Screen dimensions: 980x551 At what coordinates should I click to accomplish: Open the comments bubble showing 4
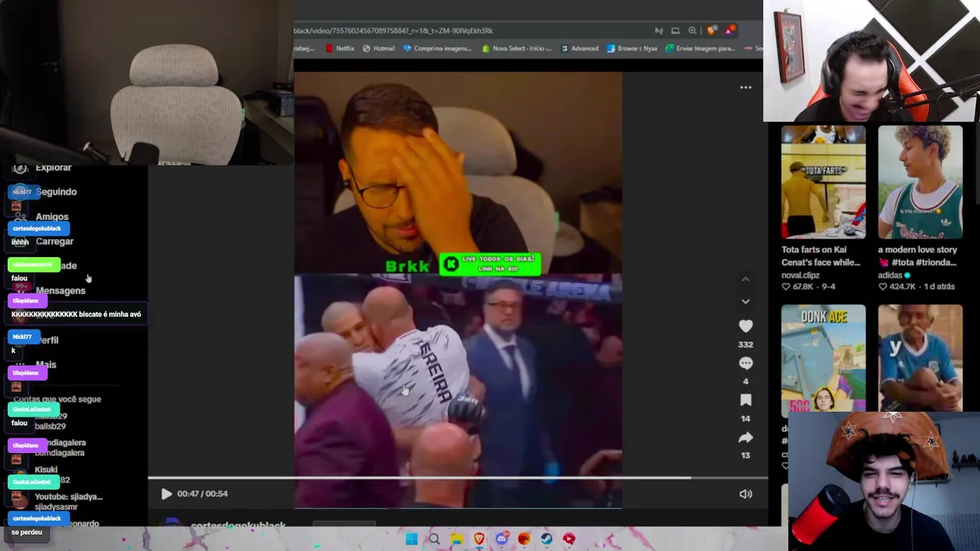(x=746, y=364)
